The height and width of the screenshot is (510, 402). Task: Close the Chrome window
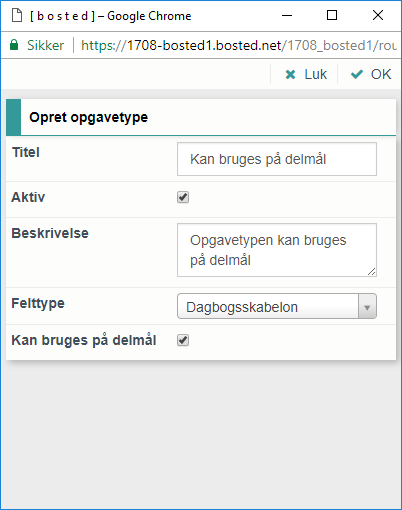378,15
